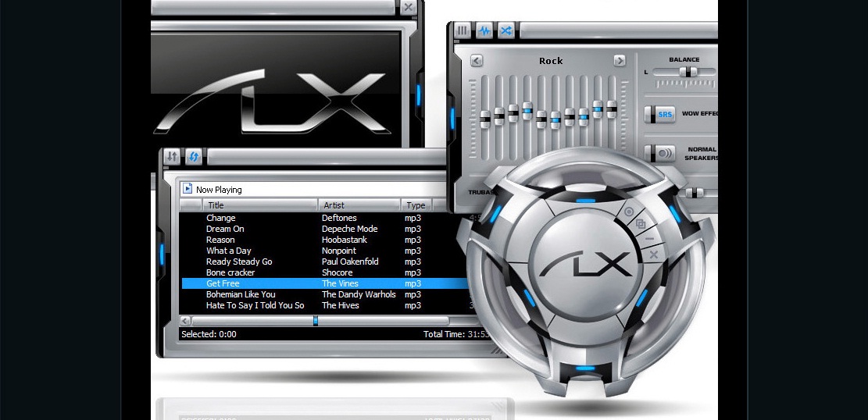Viewport: 868px width, 420px height.
Task: Click the leftmost equalizer band slider
Action: pyautogui.click(x=485, y=119)
